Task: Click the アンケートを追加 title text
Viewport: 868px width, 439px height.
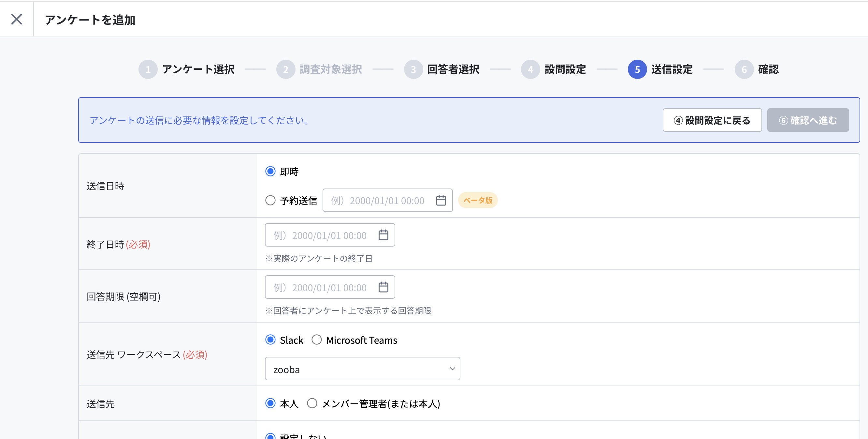Action: (x=90, y=20)
